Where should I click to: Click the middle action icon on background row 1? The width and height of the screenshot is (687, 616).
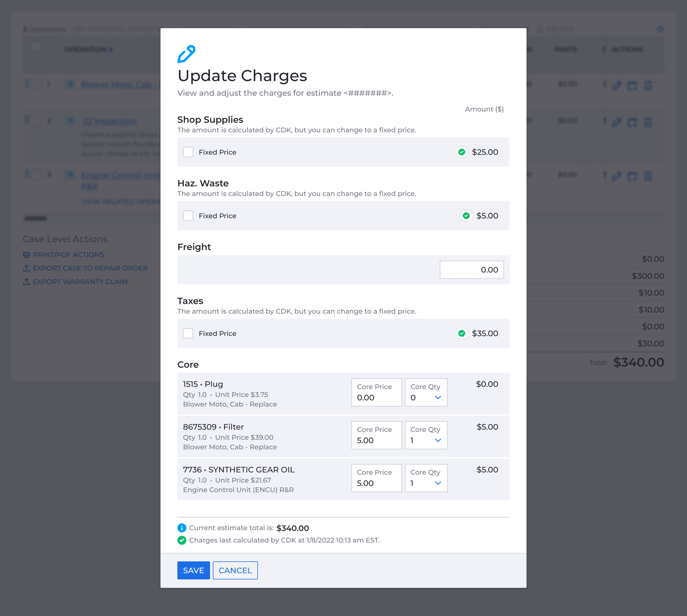click(x=632, y=85)
